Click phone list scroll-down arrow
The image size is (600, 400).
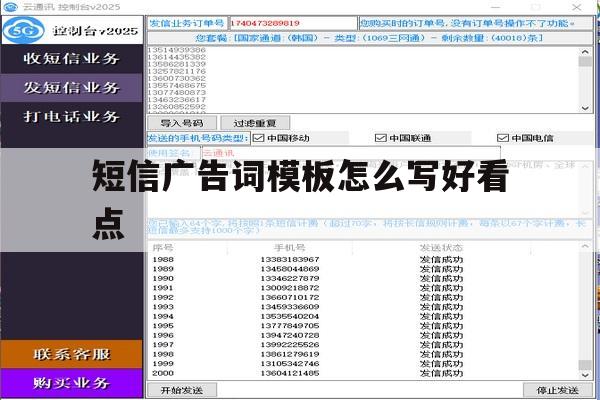585,108
